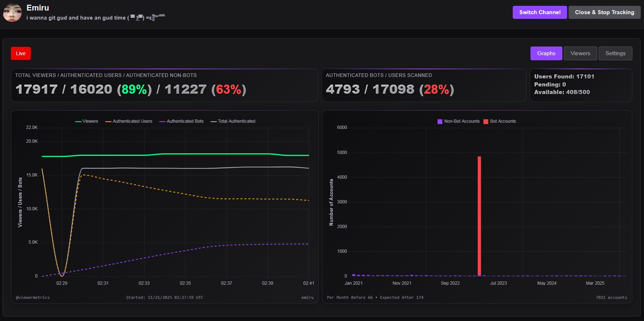Click the stream title 'i wanna git gud'

[x=95, y=17]
